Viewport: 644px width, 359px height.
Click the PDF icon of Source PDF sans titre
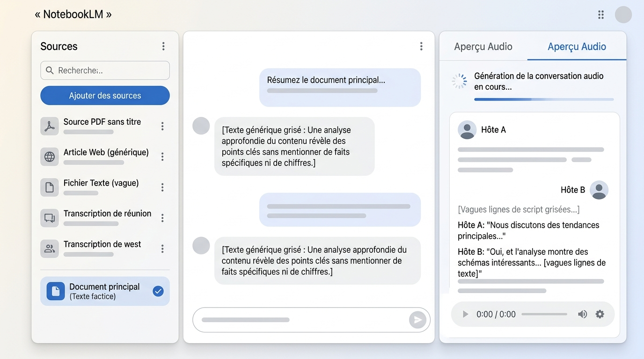(50, 126)
